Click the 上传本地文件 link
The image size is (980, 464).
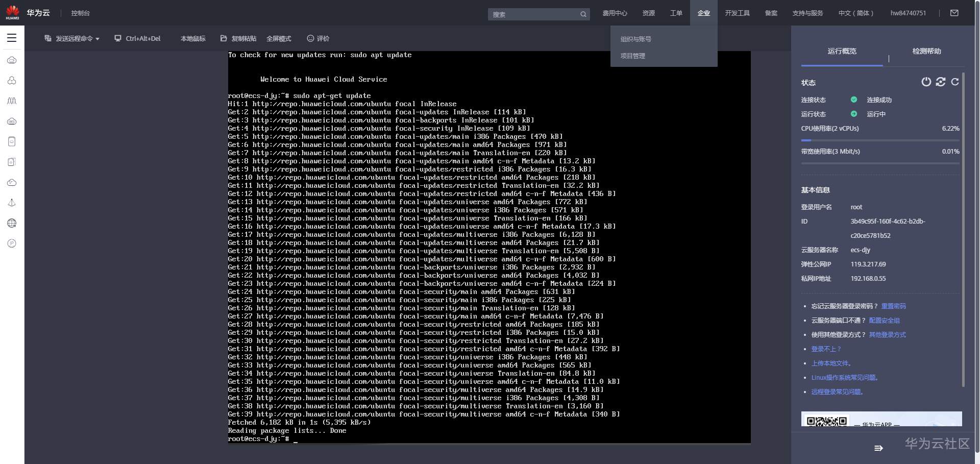(x=831, y=363)
